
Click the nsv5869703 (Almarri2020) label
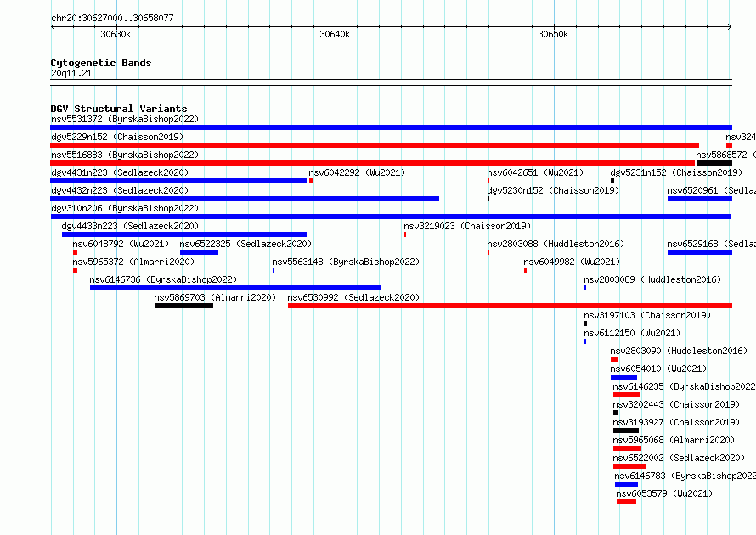[x=215, y=297]
